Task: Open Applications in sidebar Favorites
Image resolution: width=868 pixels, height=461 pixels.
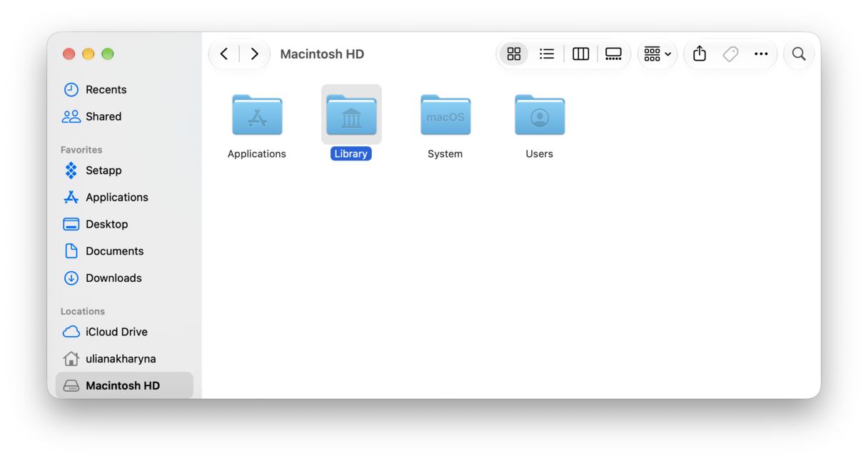Action: 124,198
